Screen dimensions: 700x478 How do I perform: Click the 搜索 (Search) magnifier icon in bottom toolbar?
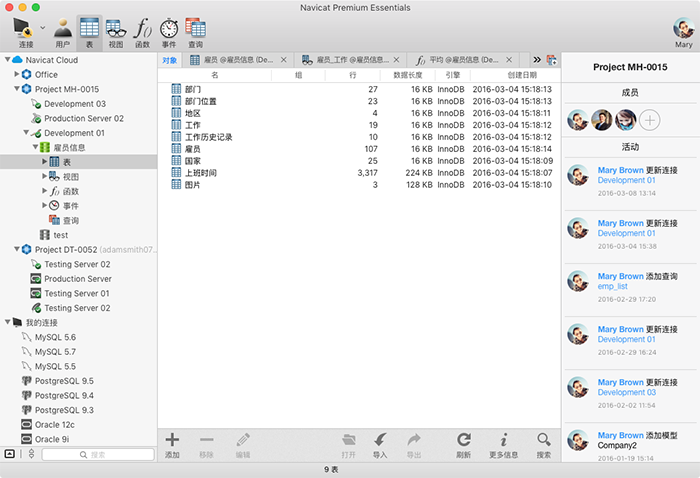point(544,440)
